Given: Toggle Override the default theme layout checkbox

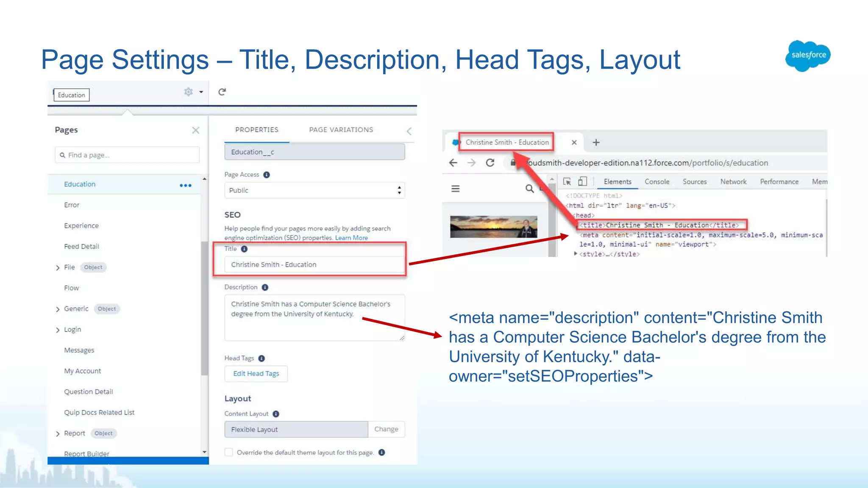Looking at the screenshot, I should click(x=229, y=452).
